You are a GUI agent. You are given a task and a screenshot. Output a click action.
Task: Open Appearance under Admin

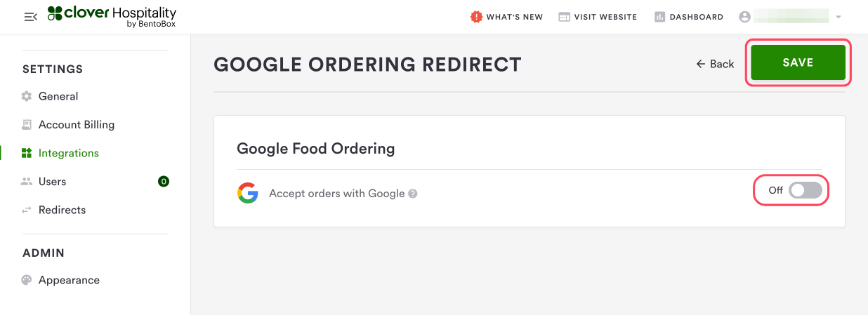69,280
